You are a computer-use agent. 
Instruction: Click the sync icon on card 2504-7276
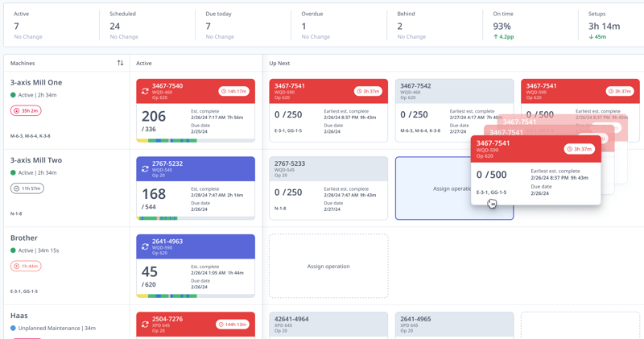[145, 325]
